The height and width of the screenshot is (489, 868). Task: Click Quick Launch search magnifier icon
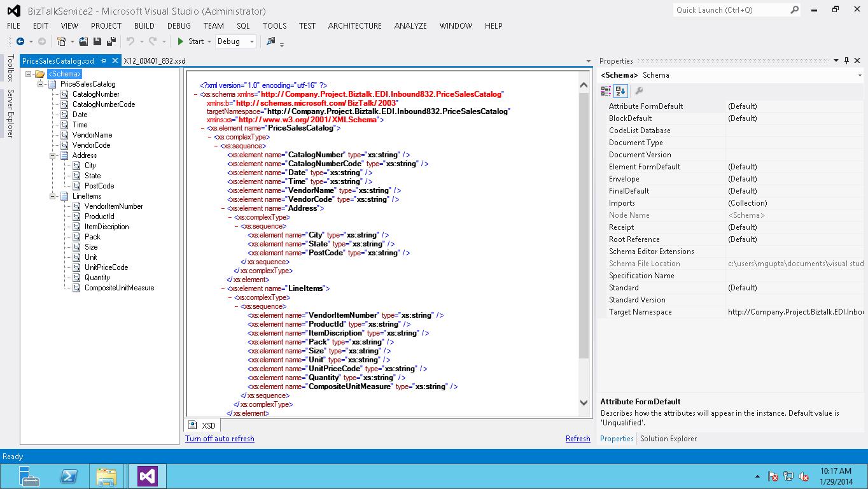pyautogui.click(x=794, y=10)
